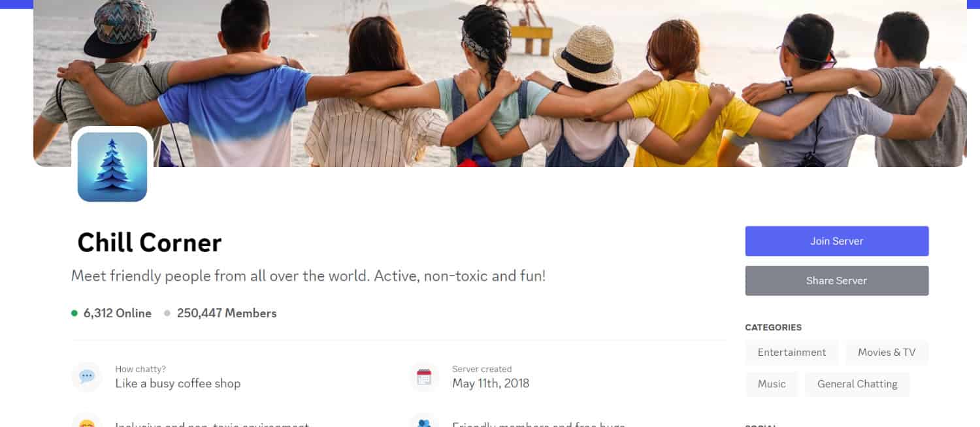Click the calendar icon beside Server created
Image resolution: width=980 pixels, height=427 pixels.
(424, 377)
